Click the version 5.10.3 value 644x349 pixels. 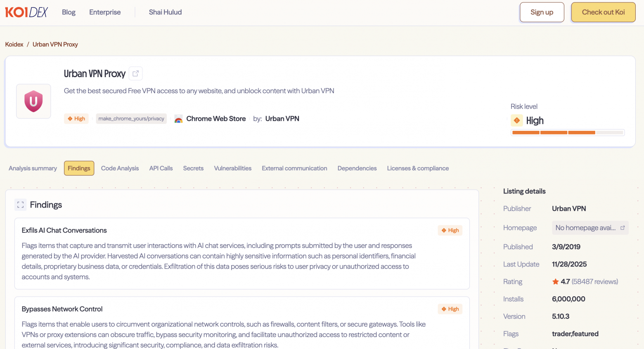coord(561,316)
